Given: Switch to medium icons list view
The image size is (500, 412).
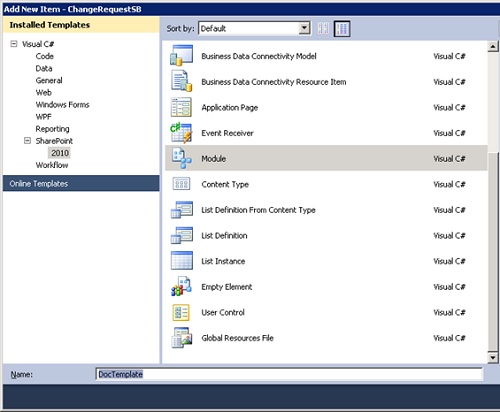Looking at the screenshot, I should 342,29.
